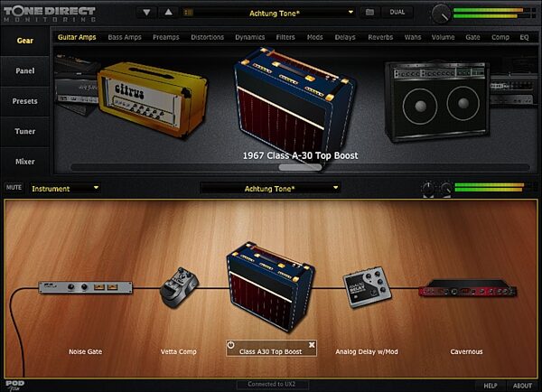Select the Bass Amps category
542x392 pixels.
pyautogui.click(x=125, y=37)
